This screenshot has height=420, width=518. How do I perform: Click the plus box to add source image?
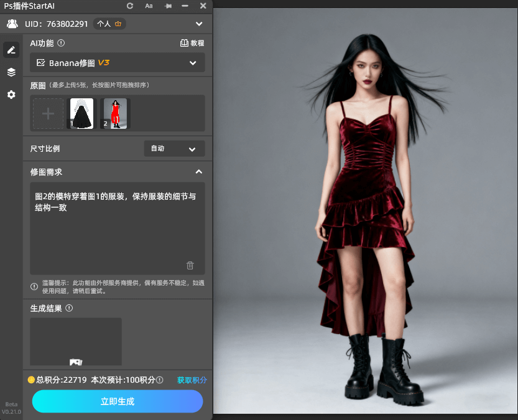click(x=48, y=114)
